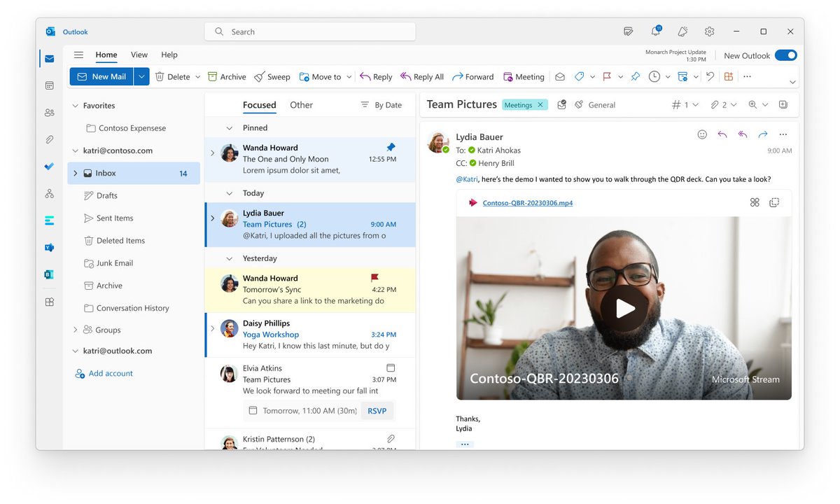Select the Sweep tool on the ribbon
Image resolution: width=840 pixels, height=504 pixels.
[x=272, y=76]
